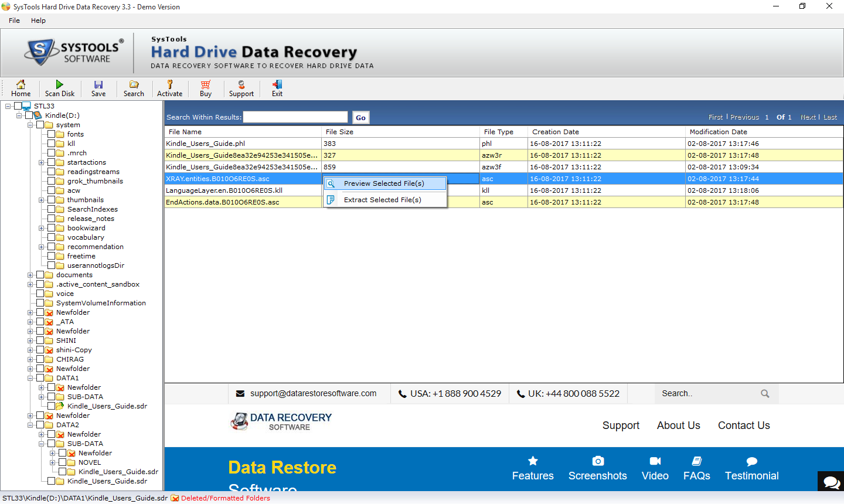Click the Support link in the web panel
Viewport: 844px width, 504px height.
coord(621,425)
